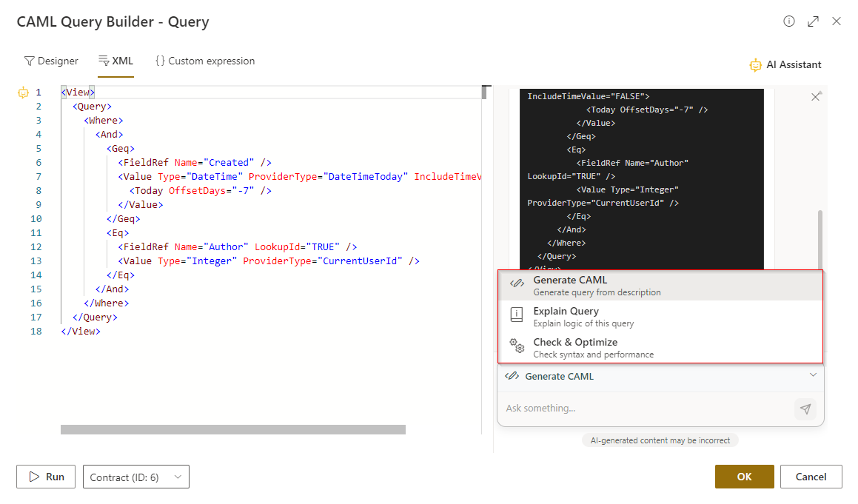Image resolution: width=858 pixels, height=504 pixels.
Task: Confirm with the OK button
Action: pyautogui.click(x=744, y=477)
